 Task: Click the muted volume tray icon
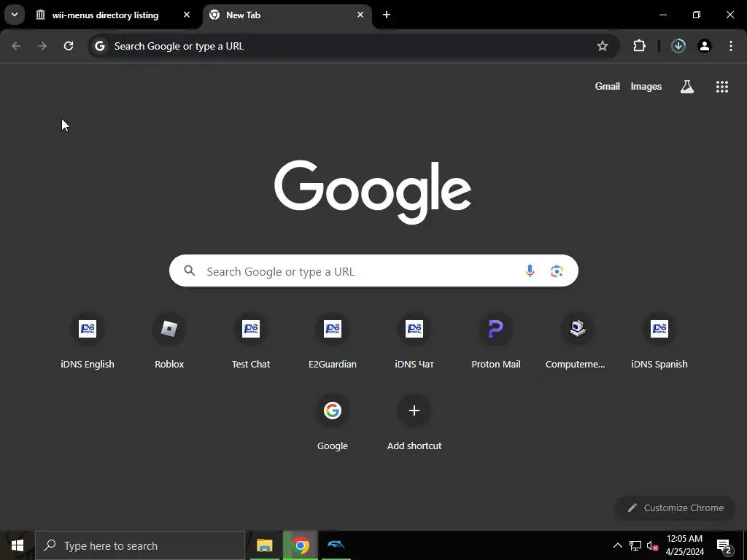652,545
